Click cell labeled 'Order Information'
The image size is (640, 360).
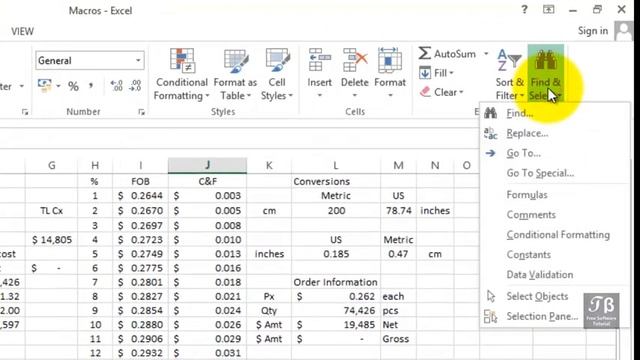pyautogui.click(x=336, y=282)
